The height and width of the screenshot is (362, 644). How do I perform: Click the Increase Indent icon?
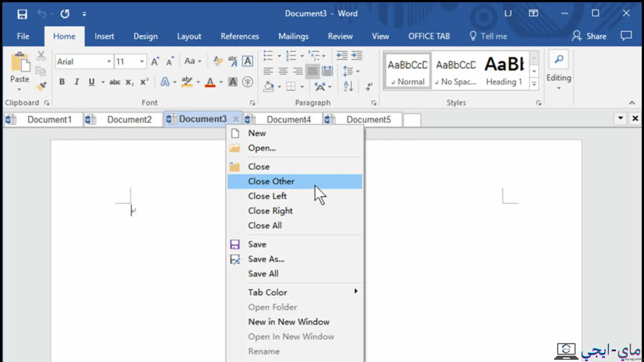357,56
